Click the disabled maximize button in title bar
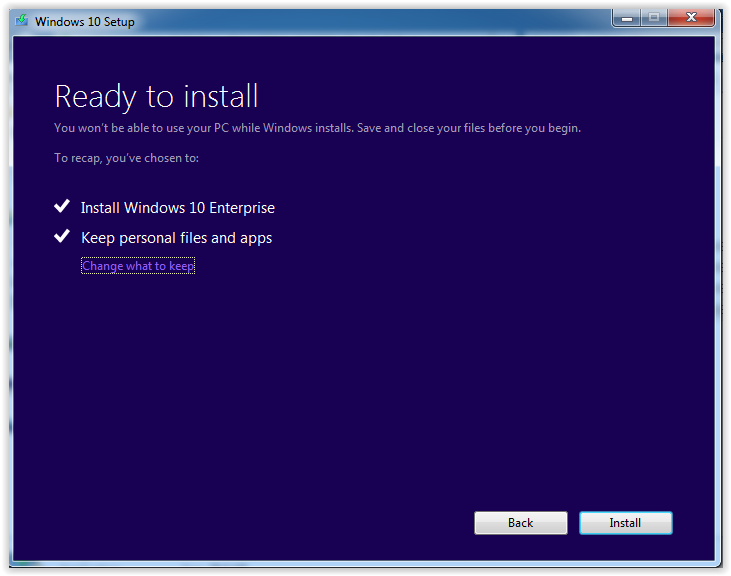The image size is (731, 576). (654, 18)
